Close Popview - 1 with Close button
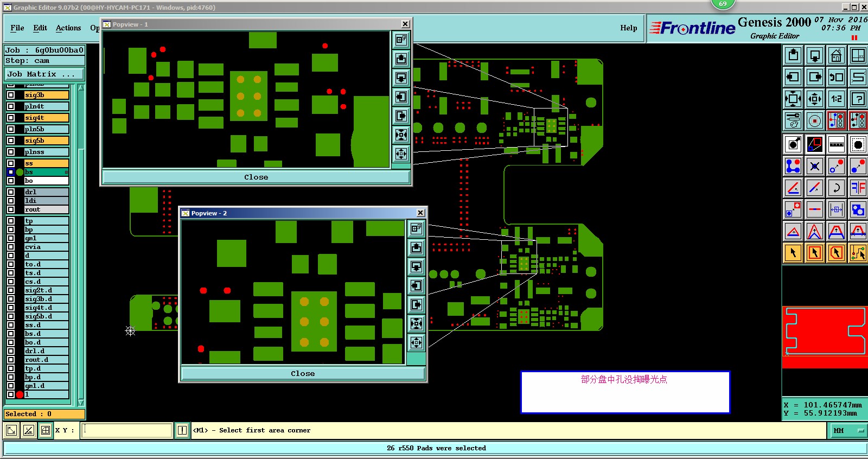 [x=256, y=177]
